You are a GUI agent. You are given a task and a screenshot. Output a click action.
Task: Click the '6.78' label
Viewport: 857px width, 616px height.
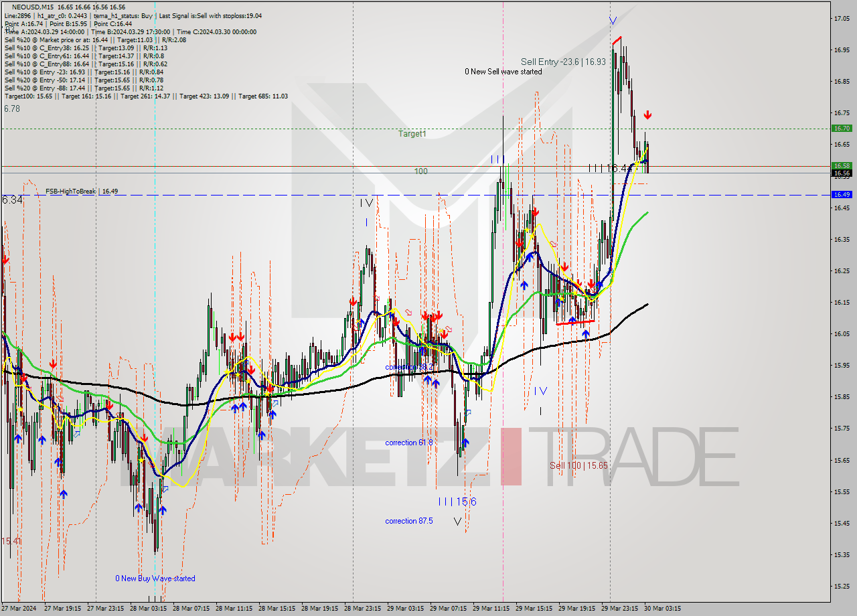(x=12, y=108)
